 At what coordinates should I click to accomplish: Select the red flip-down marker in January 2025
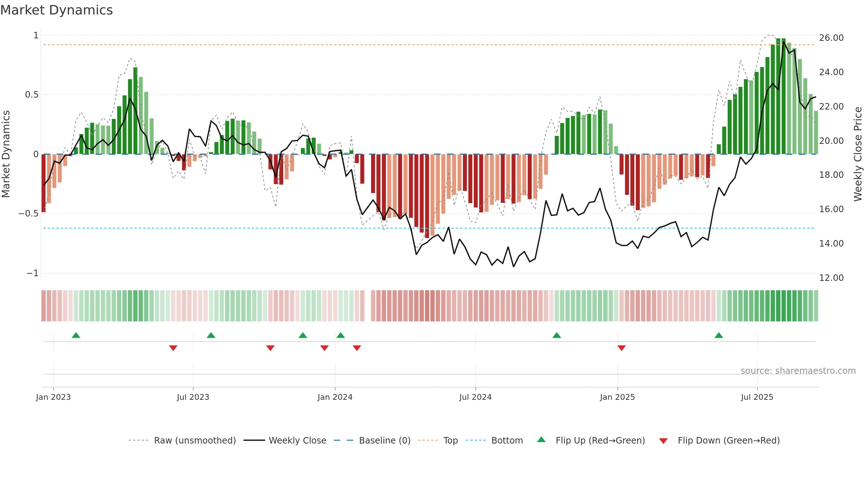click(622, 348)
